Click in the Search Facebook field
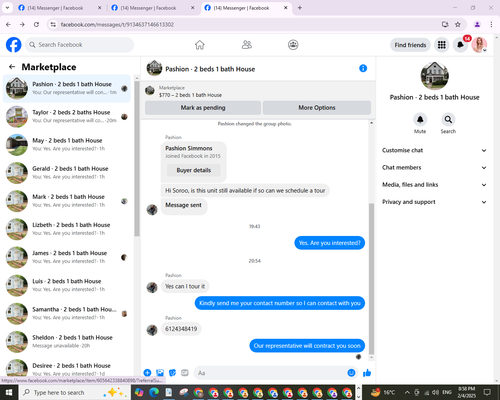The width and height of the screenshot is (500, 400). point(79,45)
